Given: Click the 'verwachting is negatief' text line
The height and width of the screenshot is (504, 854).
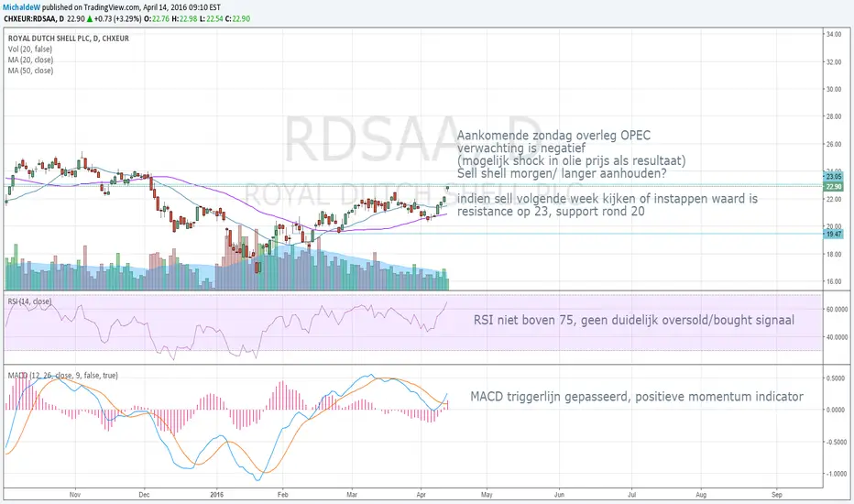Looking at the screenshot, I should coord(521,148).
